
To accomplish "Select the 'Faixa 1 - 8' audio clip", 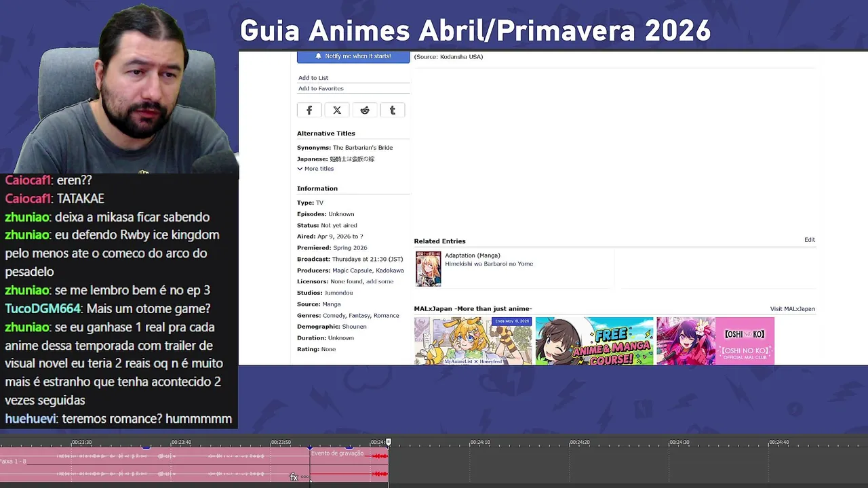I will click(x=155, y=465).
